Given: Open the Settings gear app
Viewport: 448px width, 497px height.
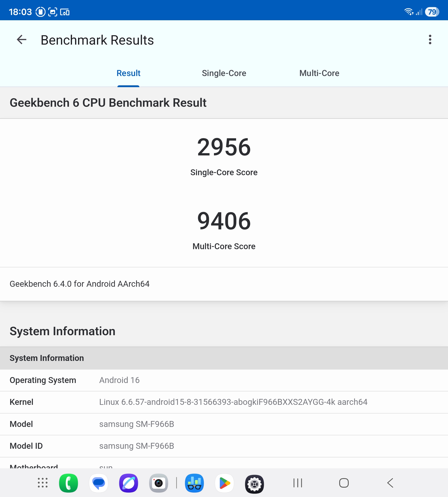Looking at the screenshot, I should [x=254, y=484].
